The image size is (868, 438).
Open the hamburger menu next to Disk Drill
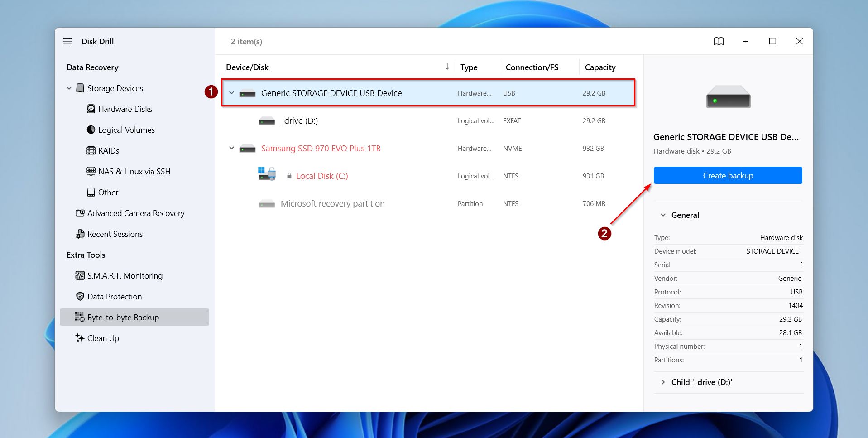point(67,41)
